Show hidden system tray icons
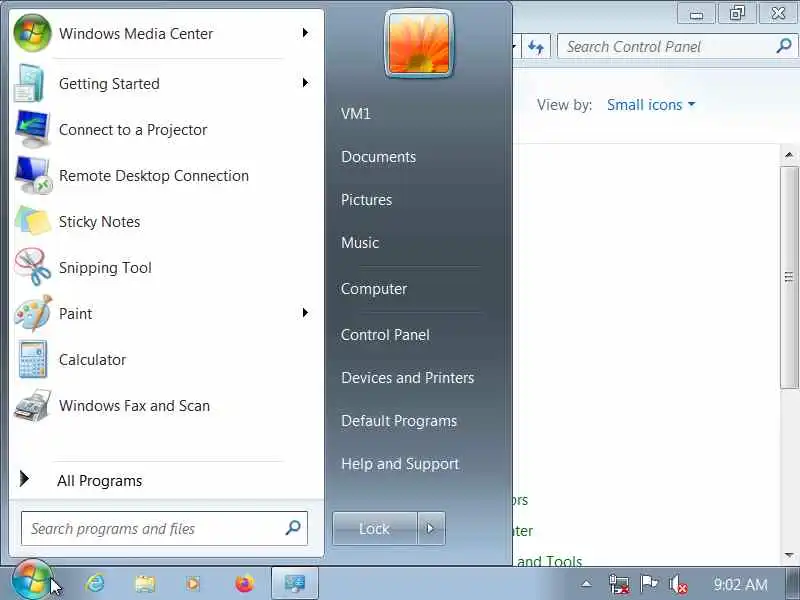Screen dimensions: 800x600 (587, 584)
